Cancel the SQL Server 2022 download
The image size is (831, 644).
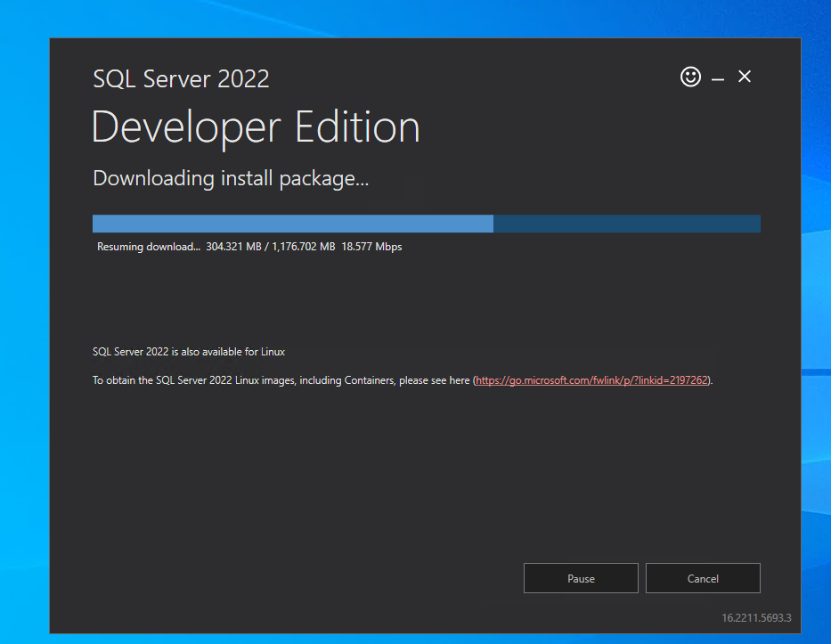point(703,578)
